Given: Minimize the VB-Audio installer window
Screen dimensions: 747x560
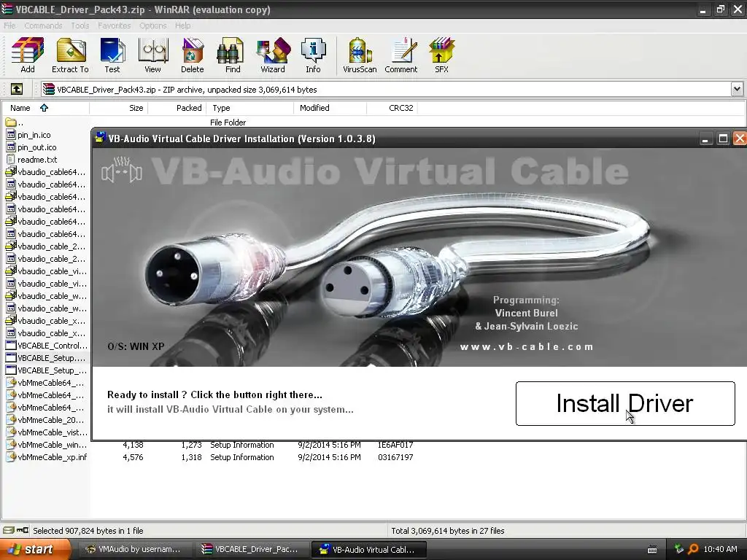Looking at the screenshot, I should coord(705,139).
